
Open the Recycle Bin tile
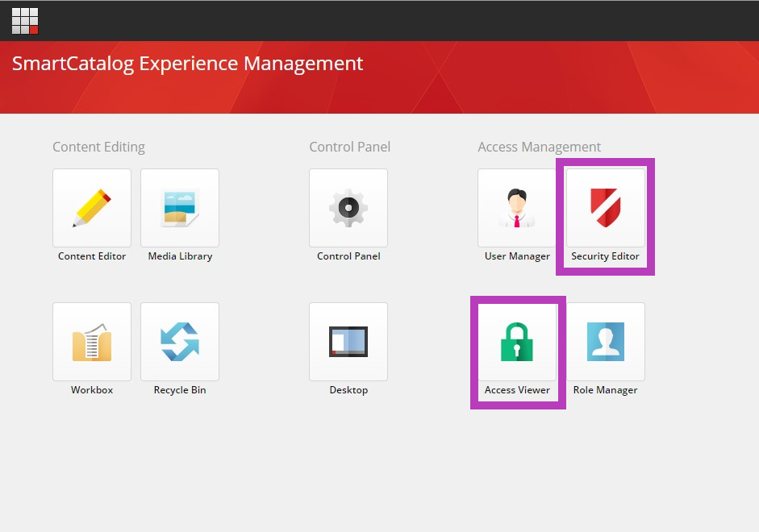click(x=180, y=342)
